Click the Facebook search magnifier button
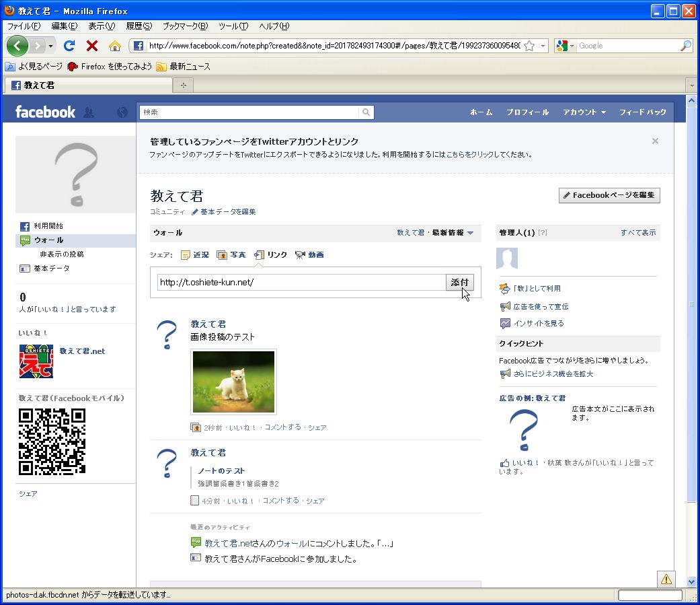This screenshot has height=605, width=700. [x=366, y=112]
